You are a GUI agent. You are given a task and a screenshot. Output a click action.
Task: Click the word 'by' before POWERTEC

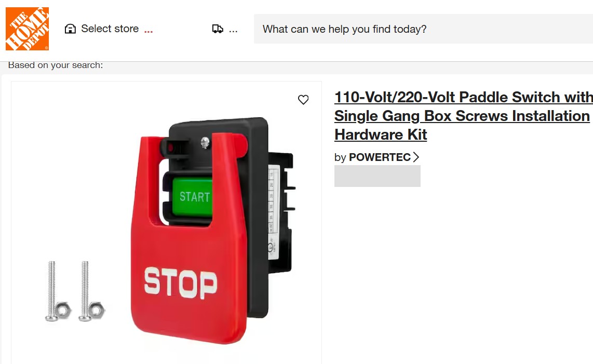(340, 158)
